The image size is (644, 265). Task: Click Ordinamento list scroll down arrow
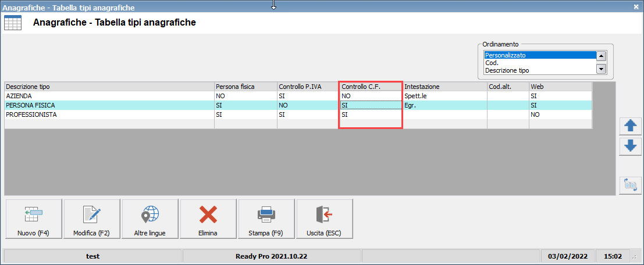(602, 69)
